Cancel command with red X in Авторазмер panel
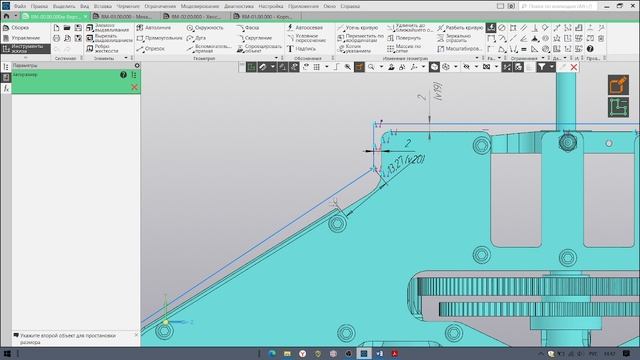 (134, 87)
